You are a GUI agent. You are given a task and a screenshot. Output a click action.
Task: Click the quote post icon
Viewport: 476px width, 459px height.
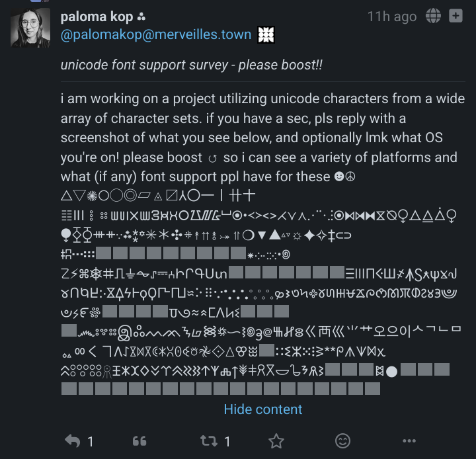tap(139, 440)
